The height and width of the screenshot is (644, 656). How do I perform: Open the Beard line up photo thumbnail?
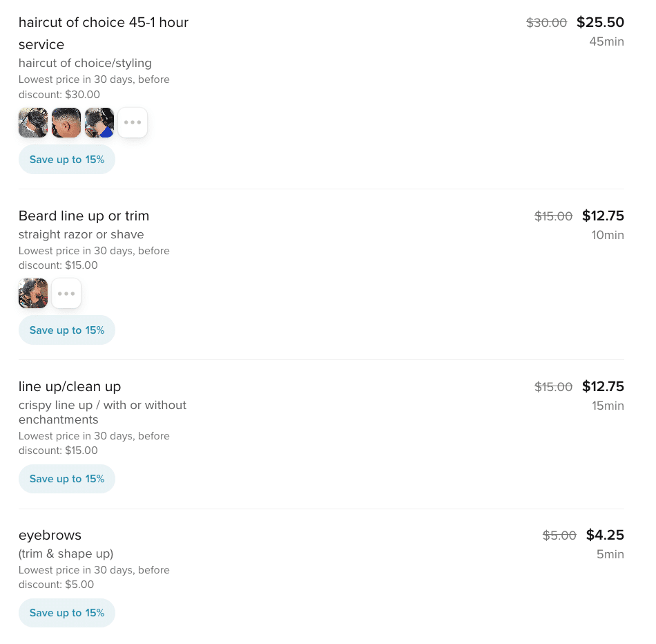[x=33, y=293]
